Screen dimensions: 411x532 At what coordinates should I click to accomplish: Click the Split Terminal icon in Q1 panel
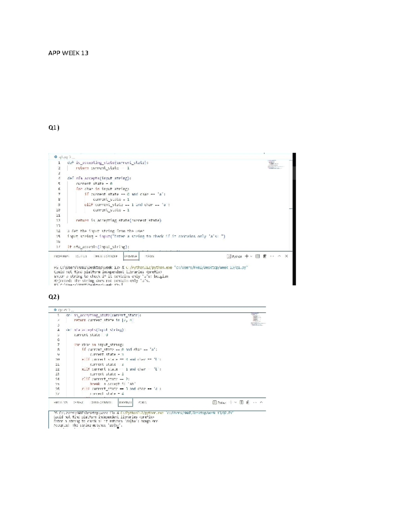coord(258,256)
